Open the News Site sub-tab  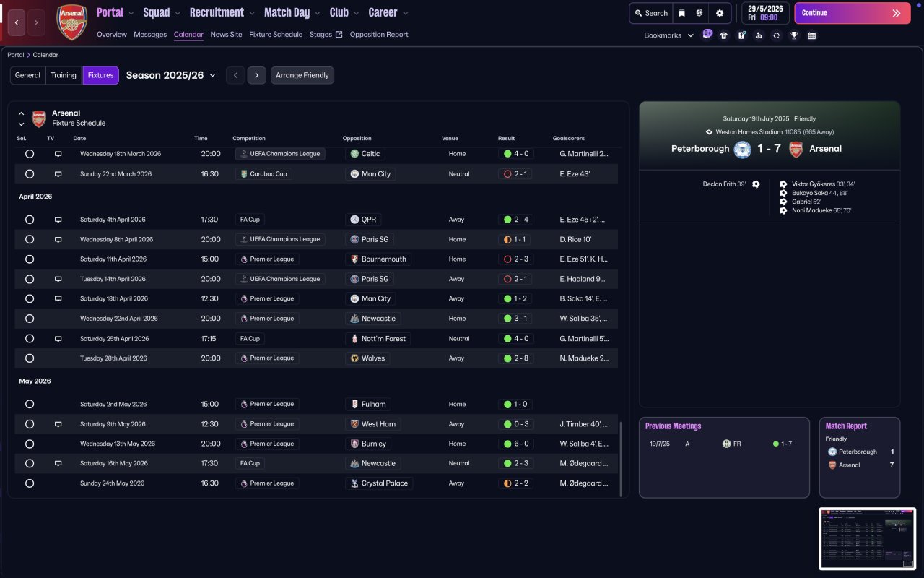click(x=227, y=35)
